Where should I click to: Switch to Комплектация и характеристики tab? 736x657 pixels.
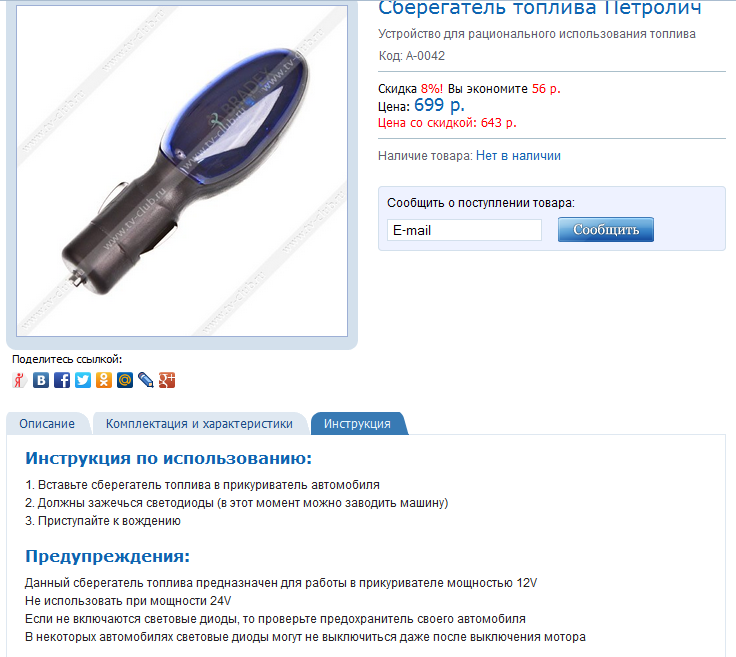click(199, 424)
